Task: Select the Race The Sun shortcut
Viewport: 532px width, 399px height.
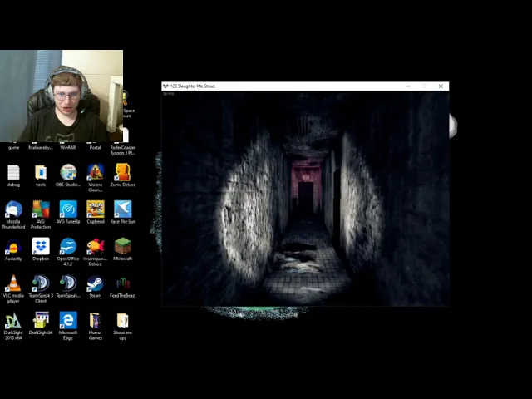Action: 122,209
